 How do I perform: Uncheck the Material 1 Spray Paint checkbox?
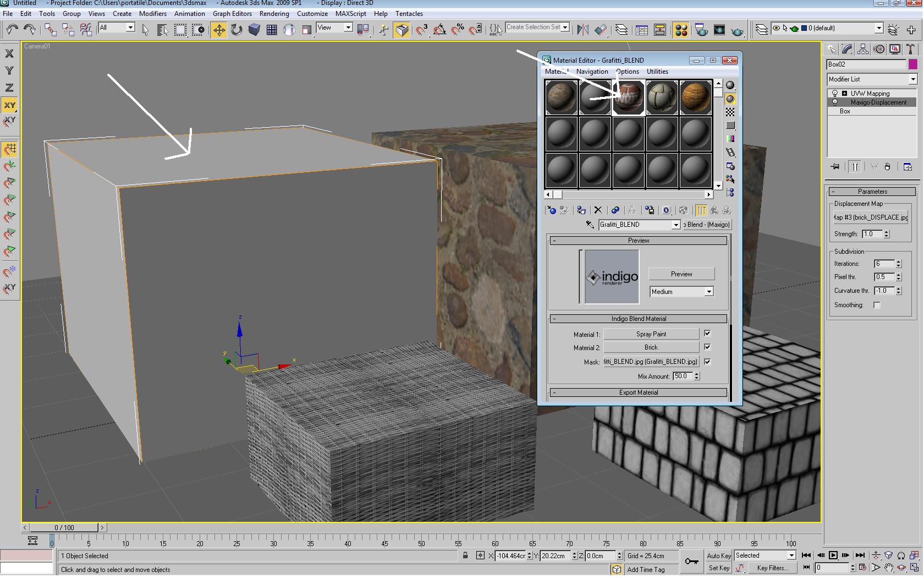coord(707,334)
